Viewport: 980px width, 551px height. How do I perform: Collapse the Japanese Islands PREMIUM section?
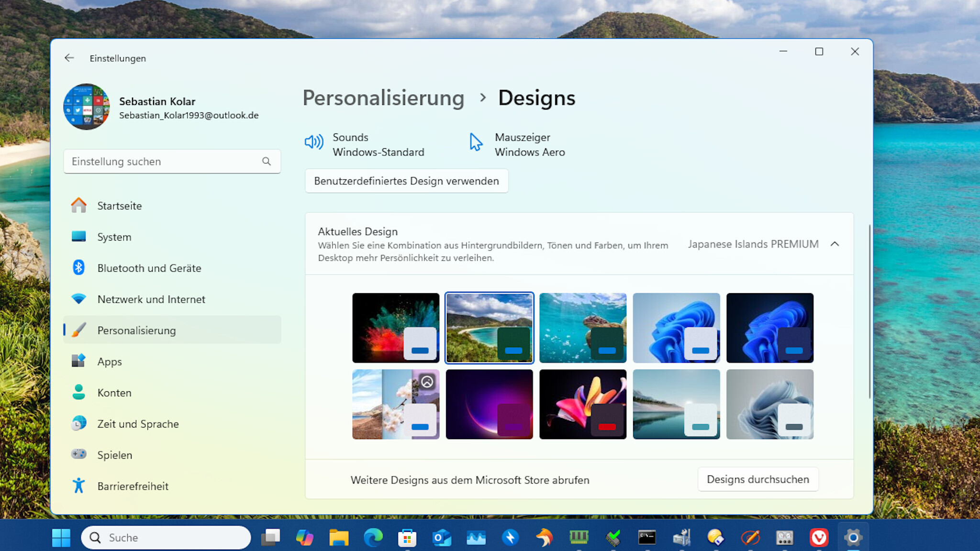[835, 244]
